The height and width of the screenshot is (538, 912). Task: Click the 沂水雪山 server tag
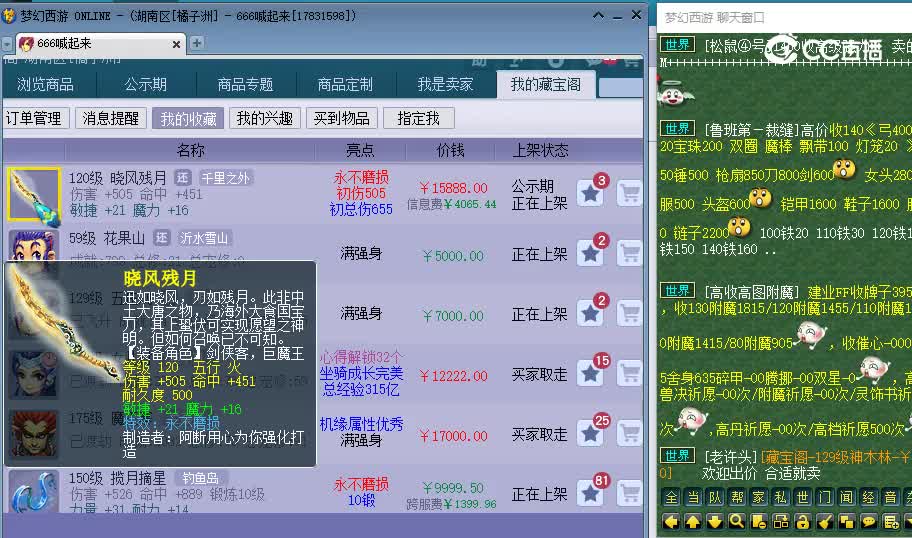pyautogui.click(x=204, y=238)
